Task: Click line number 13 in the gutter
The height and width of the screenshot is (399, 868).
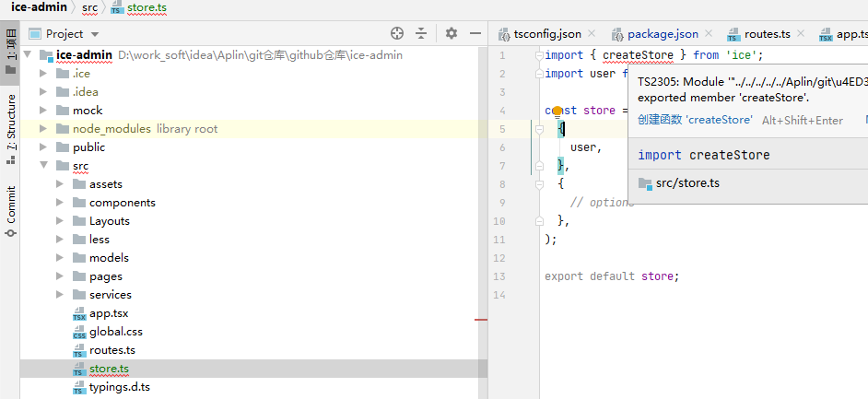Action: (499, 276)
